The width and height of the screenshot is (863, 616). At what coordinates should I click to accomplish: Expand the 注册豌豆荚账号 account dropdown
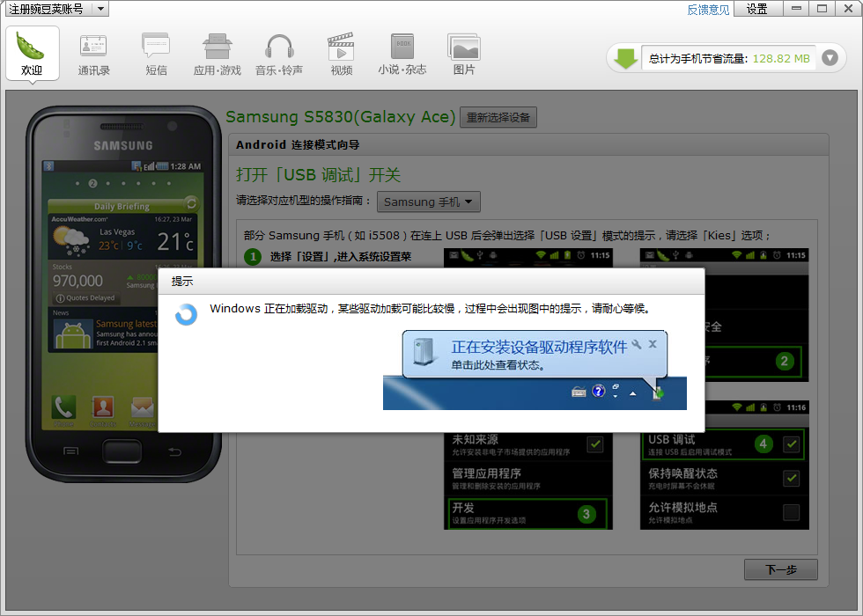100,9
